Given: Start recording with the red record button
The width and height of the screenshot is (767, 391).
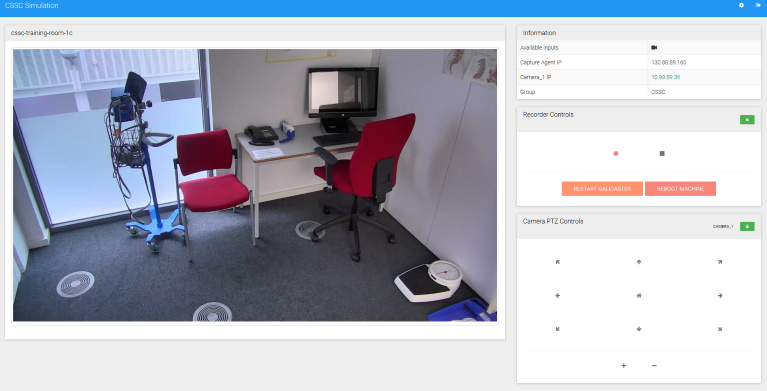Looking at the screenshot, I should [616, 154].
